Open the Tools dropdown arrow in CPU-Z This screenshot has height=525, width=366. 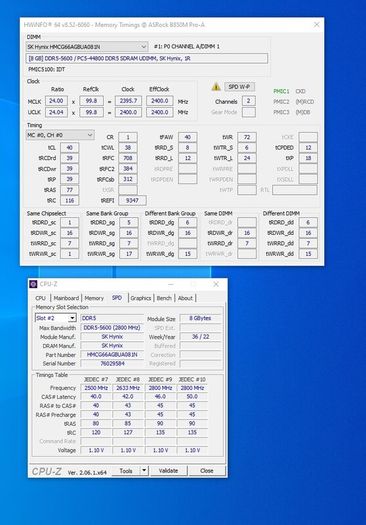144,470
